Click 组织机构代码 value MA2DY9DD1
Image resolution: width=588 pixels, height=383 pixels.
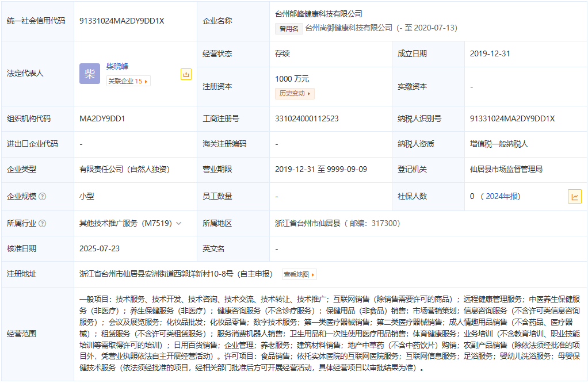102,119
